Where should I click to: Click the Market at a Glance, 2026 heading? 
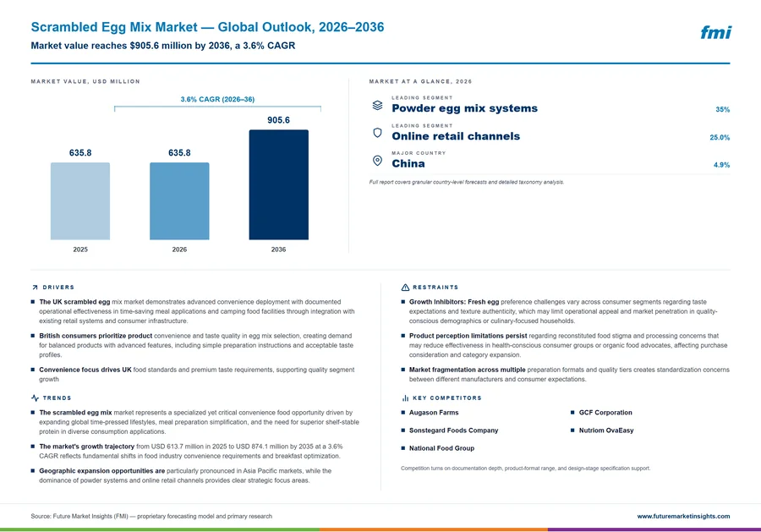420,81
